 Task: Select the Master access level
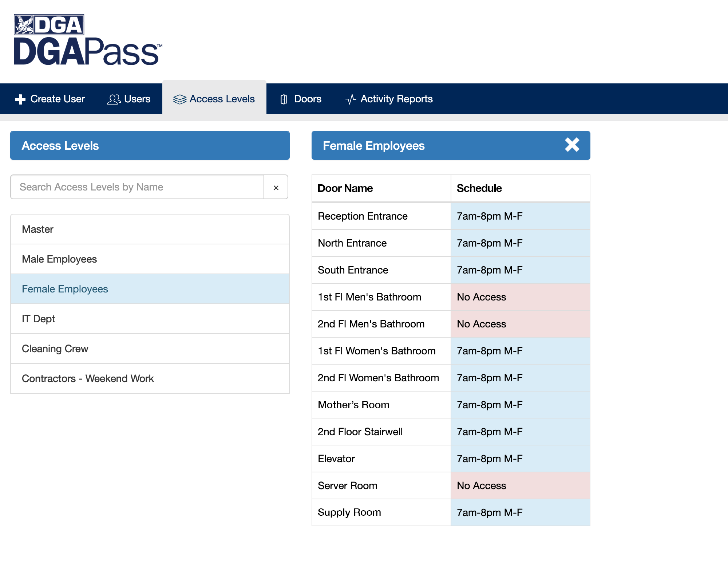37,229
